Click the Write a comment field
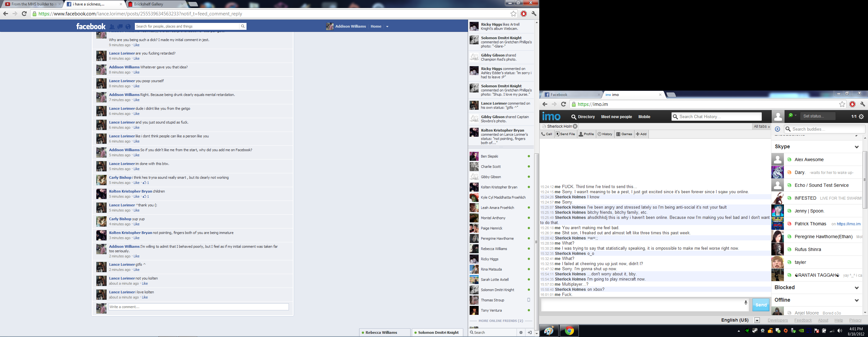The height and width of the screenshot is (337, 868). (x=198, y=307)
